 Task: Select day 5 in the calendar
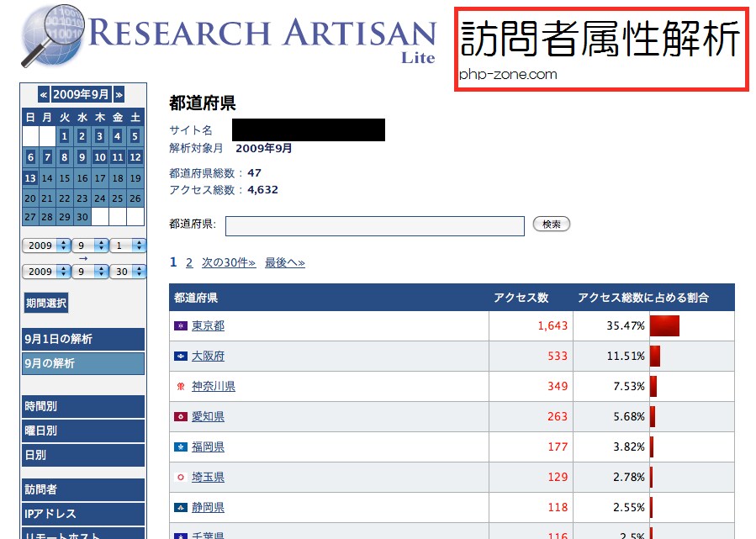point(135,136)
